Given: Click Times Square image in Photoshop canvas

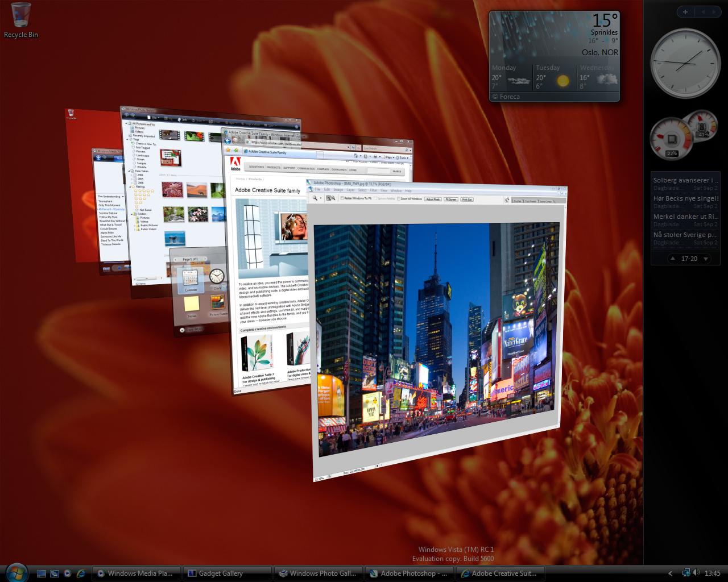Looking at the screenshot, I should [436, 338].
